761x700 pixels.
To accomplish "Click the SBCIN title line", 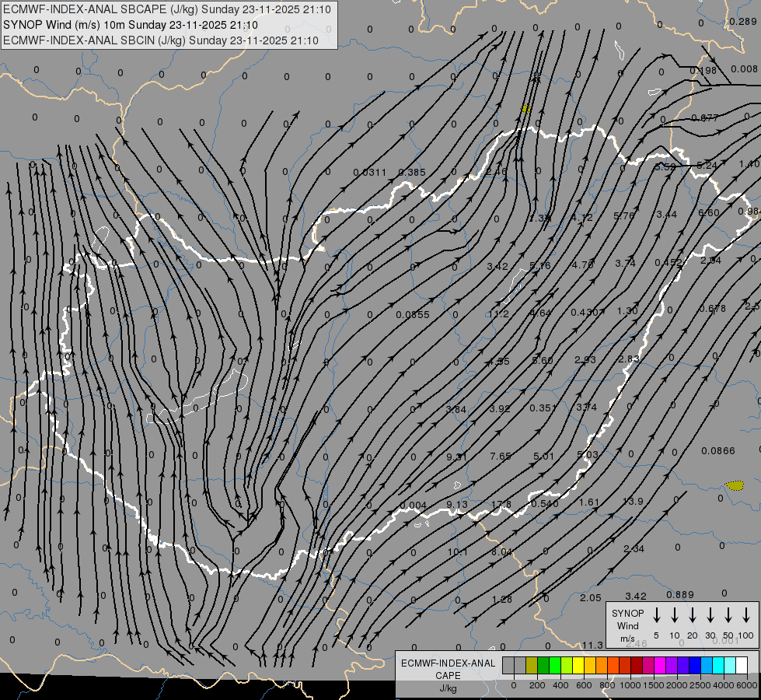I will point(161,40).
